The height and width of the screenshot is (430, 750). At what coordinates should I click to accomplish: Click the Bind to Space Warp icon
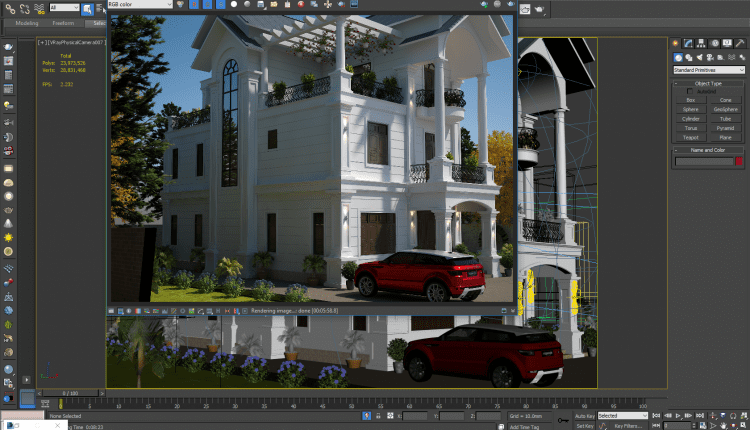pos(39,8)
